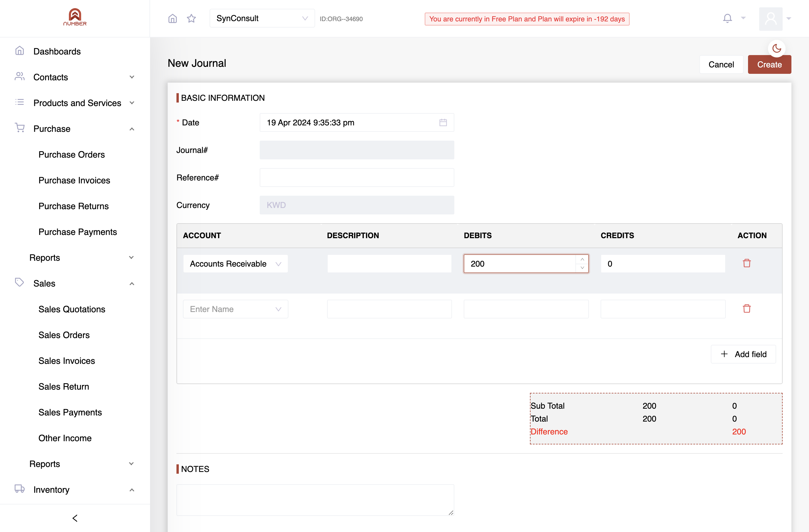Decrease debits value with down stepper
The image size is (809, 532).
[582, 268]
